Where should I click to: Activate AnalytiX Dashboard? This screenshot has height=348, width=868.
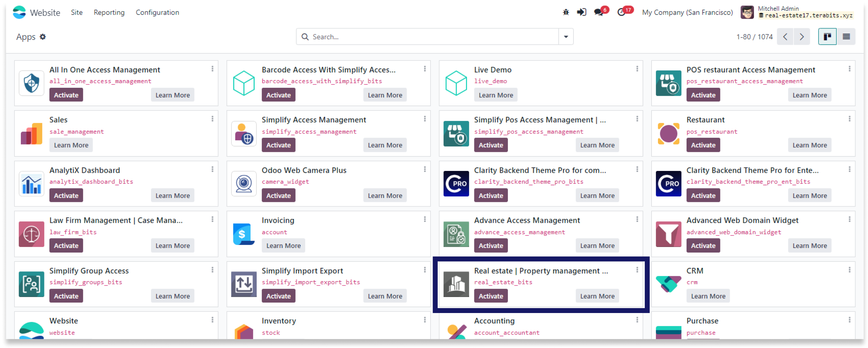click(66, 195)
